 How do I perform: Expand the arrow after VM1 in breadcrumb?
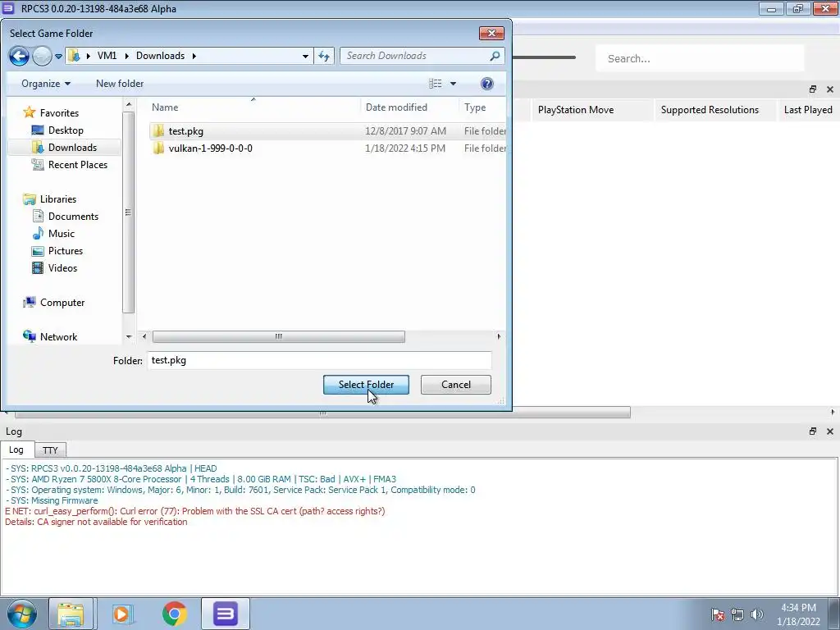point(127,56)
